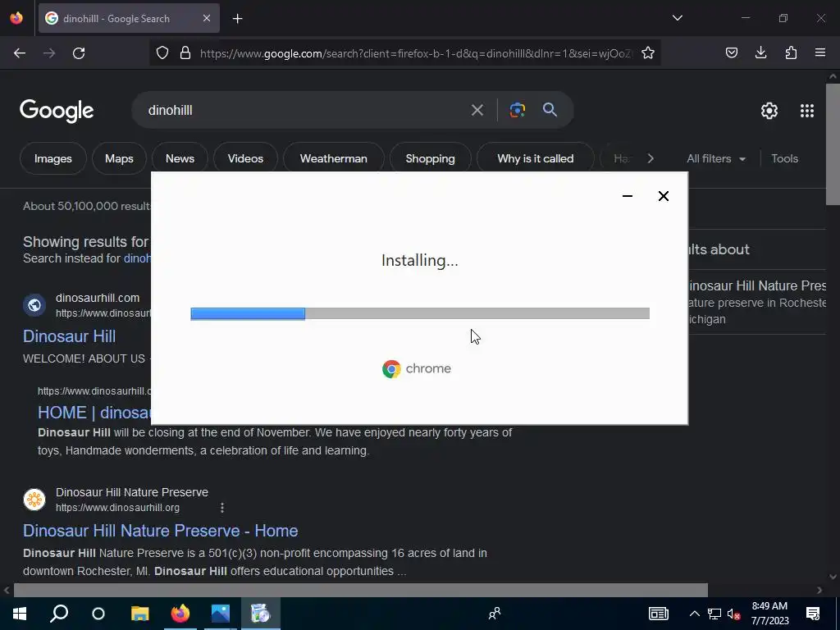The height and width of the screenshot is (630, 840).
Task: Open the network status icon
Action: 714,614
